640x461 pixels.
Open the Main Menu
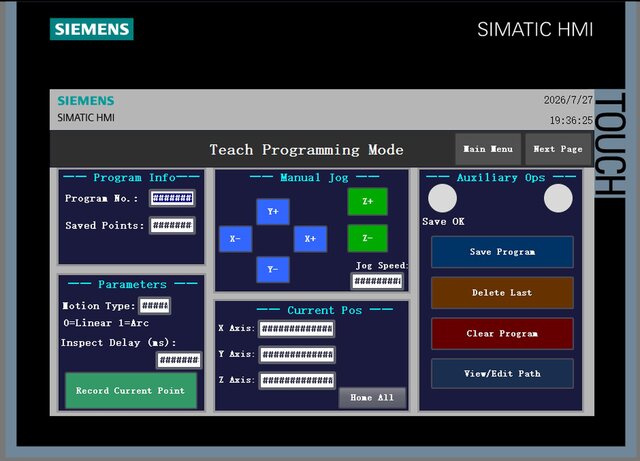tap(488, 149)
